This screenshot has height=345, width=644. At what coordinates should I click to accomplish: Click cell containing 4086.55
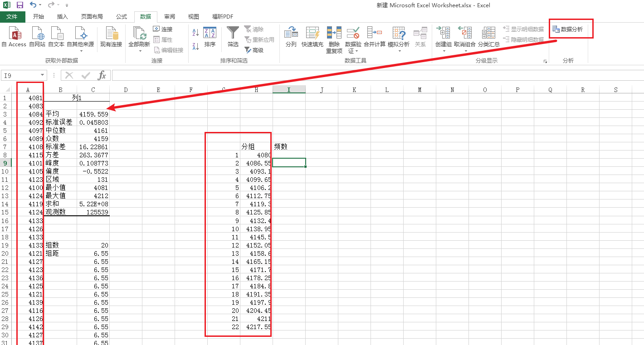tap(256, 163)
